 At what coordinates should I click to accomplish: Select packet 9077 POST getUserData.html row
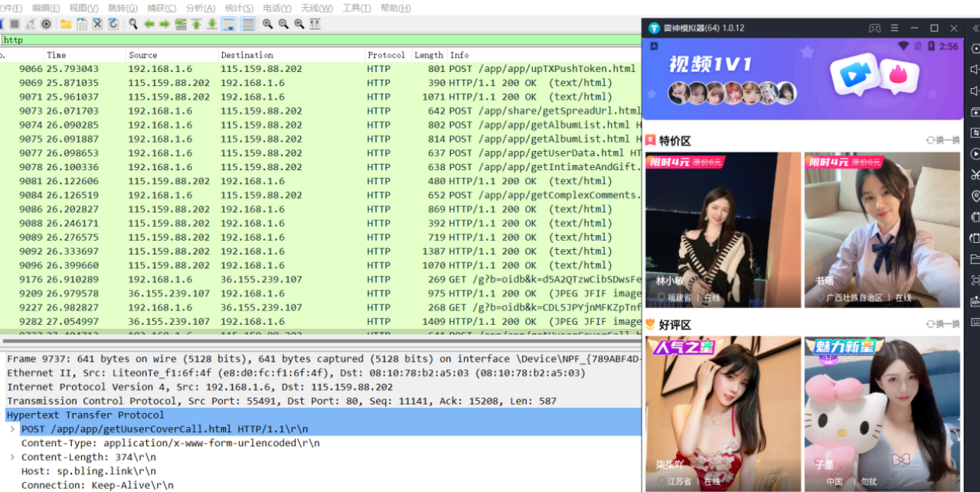[320, 153]
